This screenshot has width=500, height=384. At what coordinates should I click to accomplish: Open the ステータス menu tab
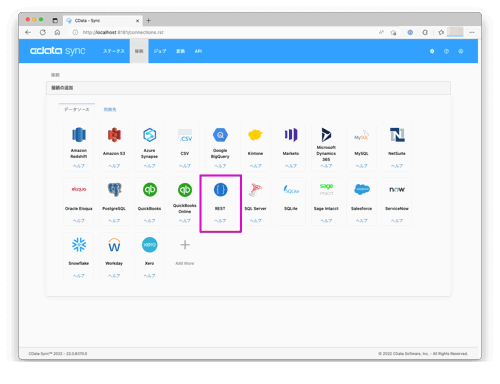[114, 51]
